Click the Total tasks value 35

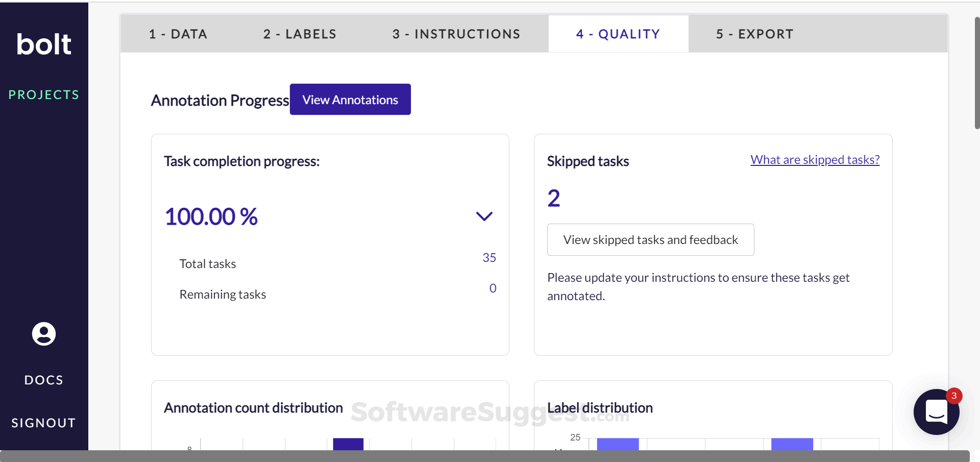coord(489,258)
